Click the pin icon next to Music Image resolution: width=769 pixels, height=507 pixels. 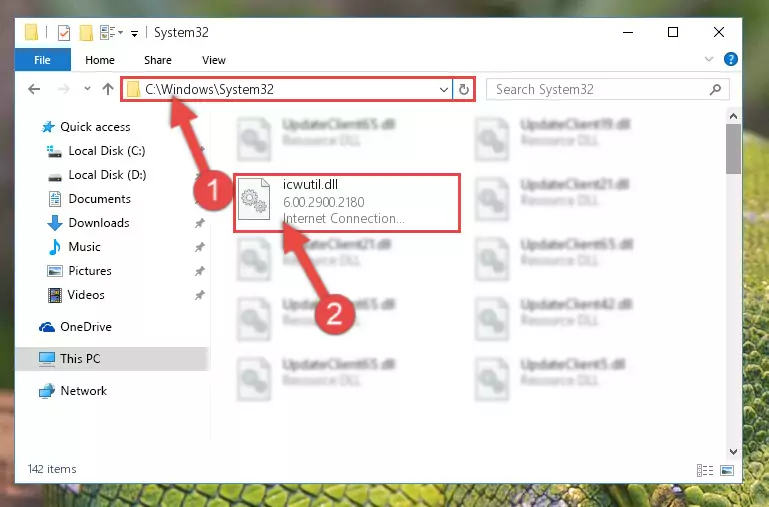(x=200, y=247)
